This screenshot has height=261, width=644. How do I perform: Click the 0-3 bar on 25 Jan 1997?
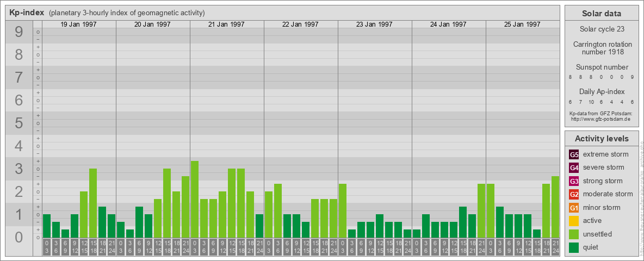pos(491,210)
